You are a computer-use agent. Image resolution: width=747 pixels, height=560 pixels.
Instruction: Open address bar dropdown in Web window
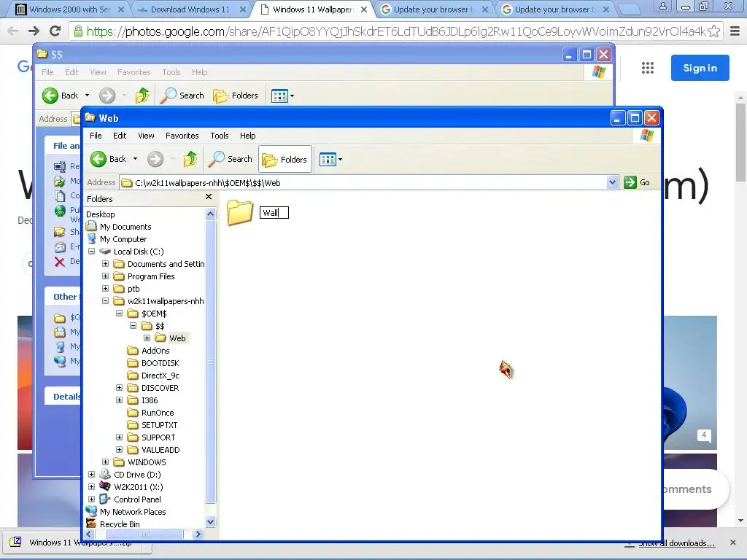(612, 182)
